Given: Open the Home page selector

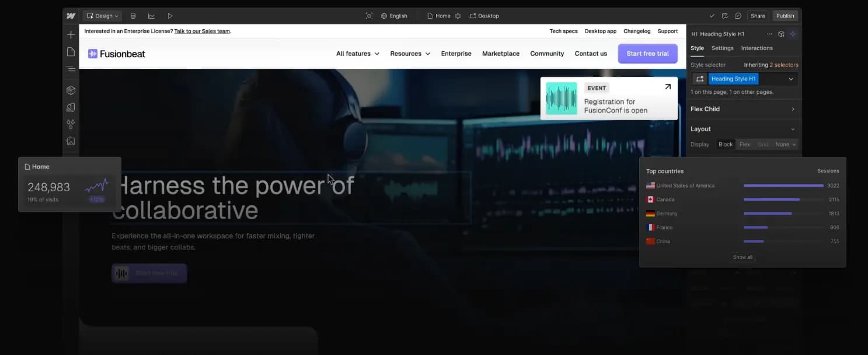Looking at the screenshot, I should tap(438, 16).
